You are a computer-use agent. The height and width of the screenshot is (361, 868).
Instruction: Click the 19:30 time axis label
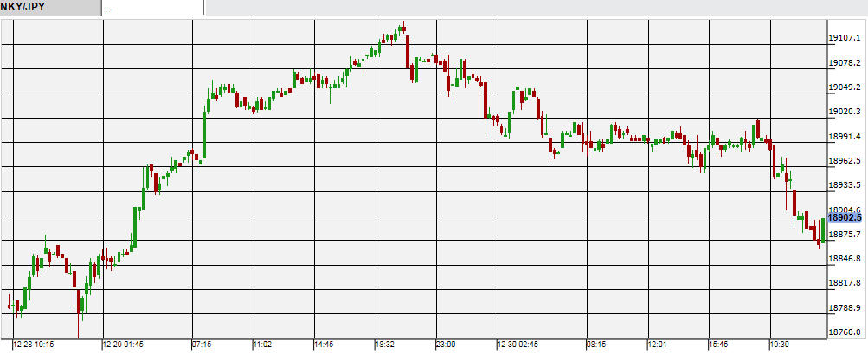click(780, 345)
